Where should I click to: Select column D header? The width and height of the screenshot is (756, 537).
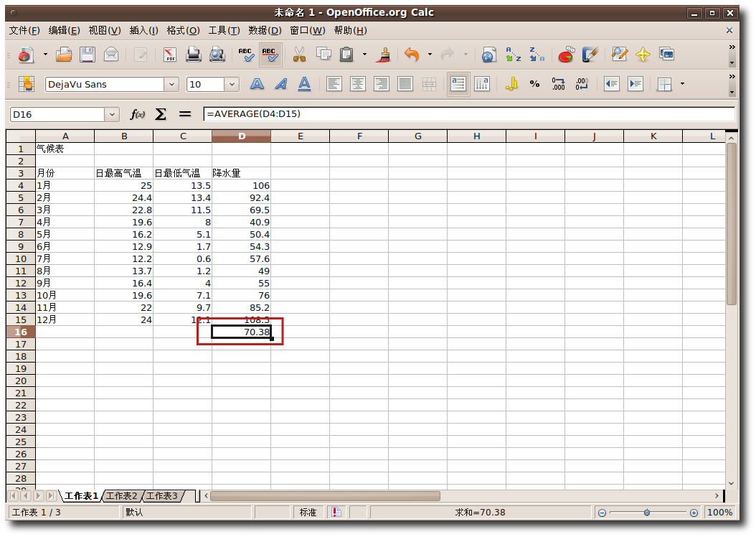[242, 136]
